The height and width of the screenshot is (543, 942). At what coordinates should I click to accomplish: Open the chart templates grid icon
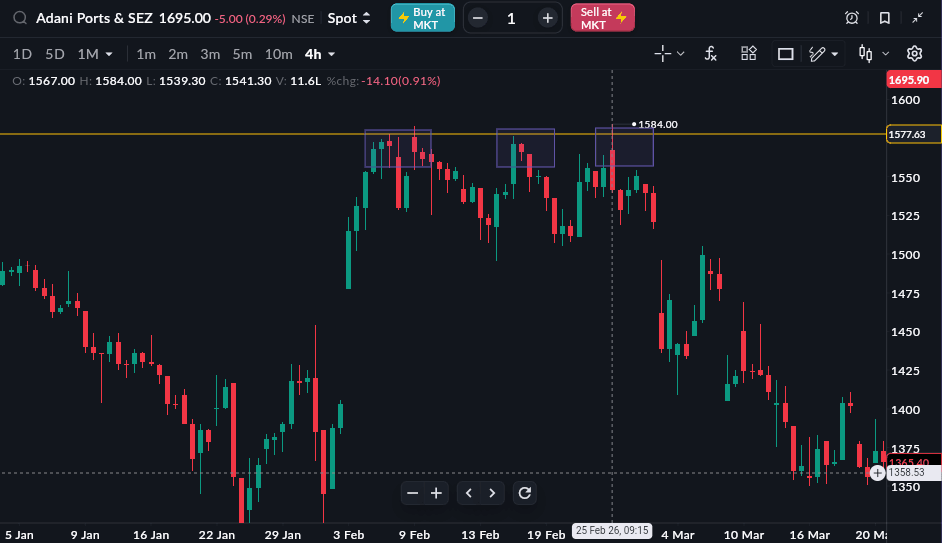(749, 53)
